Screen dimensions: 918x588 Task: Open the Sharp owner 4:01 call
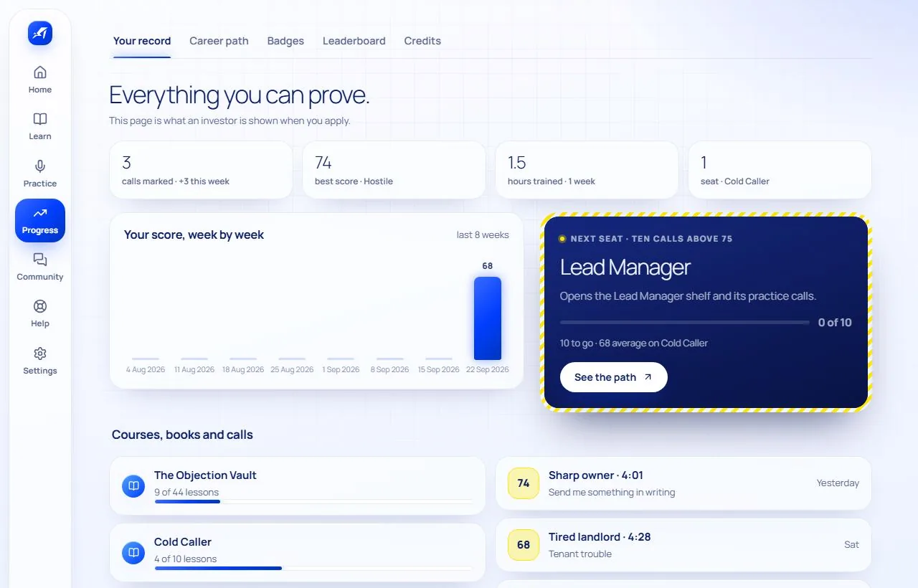tap(683, 483)
